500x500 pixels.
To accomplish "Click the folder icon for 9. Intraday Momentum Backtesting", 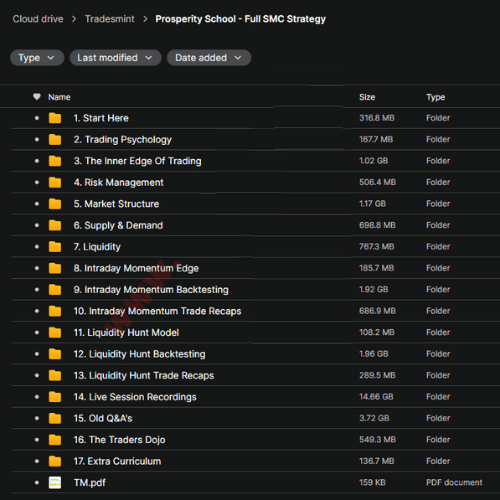I will coord(55,290).
